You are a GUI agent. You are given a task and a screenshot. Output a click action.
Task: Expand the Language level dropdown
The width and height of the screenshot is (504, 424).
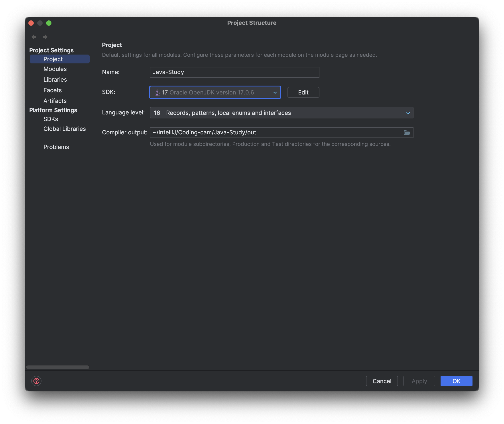(x=281, y=113)
